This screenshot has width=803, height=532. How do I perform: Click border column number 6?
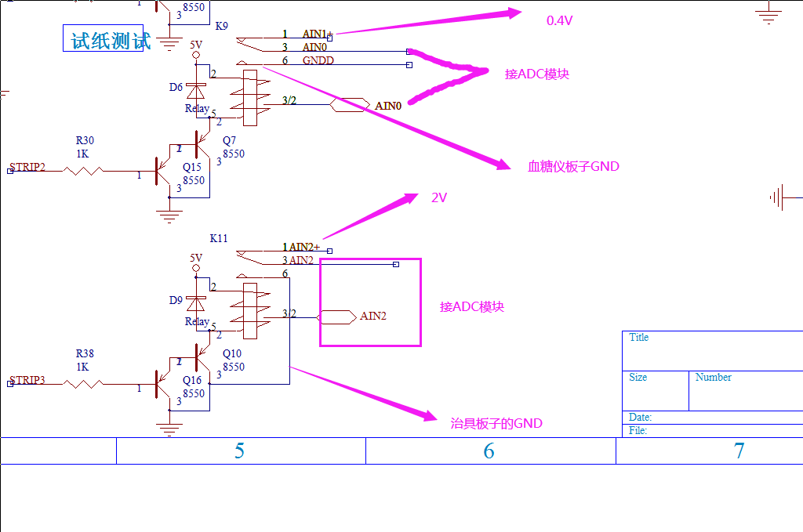click(489, 451)
